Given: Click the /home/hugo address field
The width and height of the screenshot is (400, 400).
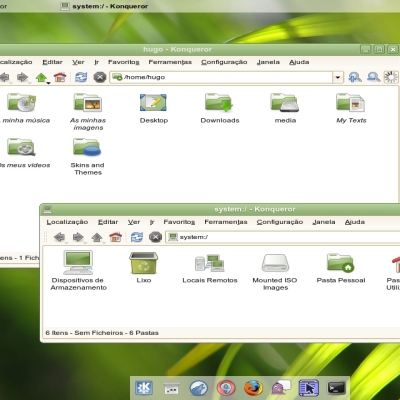Looking at the screenshot, I should 222,77.
